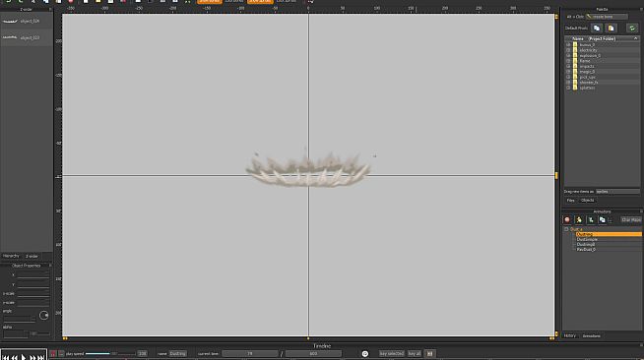Click the green refresh icon in the Palette
This screenshot has width=644, height=360.
point(631,28)
